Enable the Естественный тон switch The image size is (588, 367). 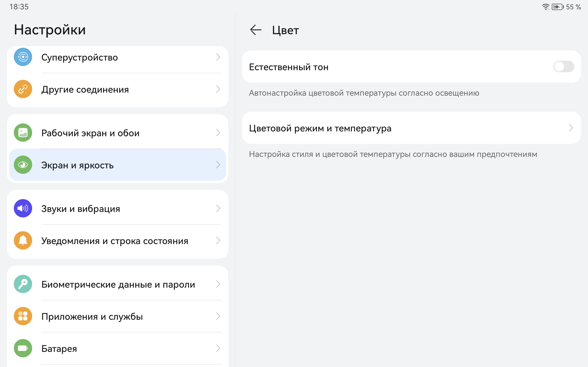(564, 67)
